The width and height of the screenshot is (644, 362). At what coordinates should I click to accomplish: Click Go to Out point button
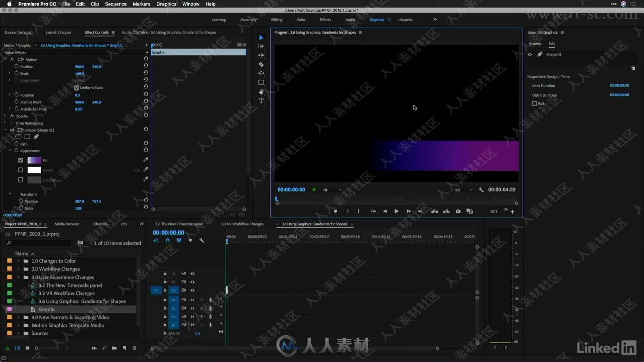420,211
